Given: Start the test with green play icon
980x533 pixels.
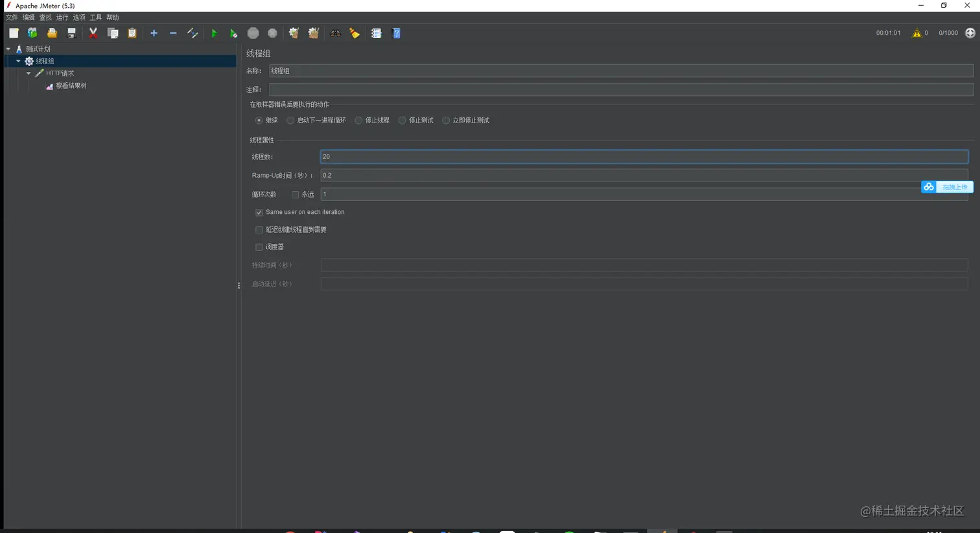Looking at the screenshot, I should 214,33.
